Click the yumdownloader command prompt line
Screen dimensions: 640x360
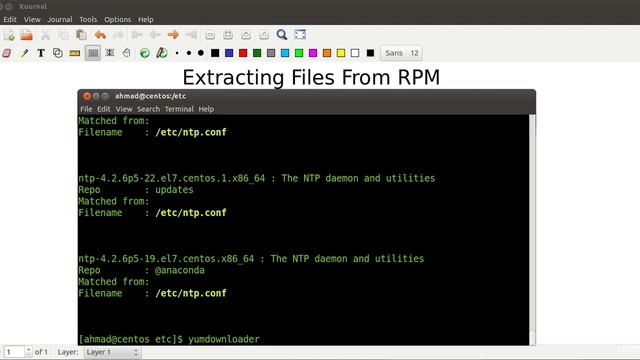point(169,339)
